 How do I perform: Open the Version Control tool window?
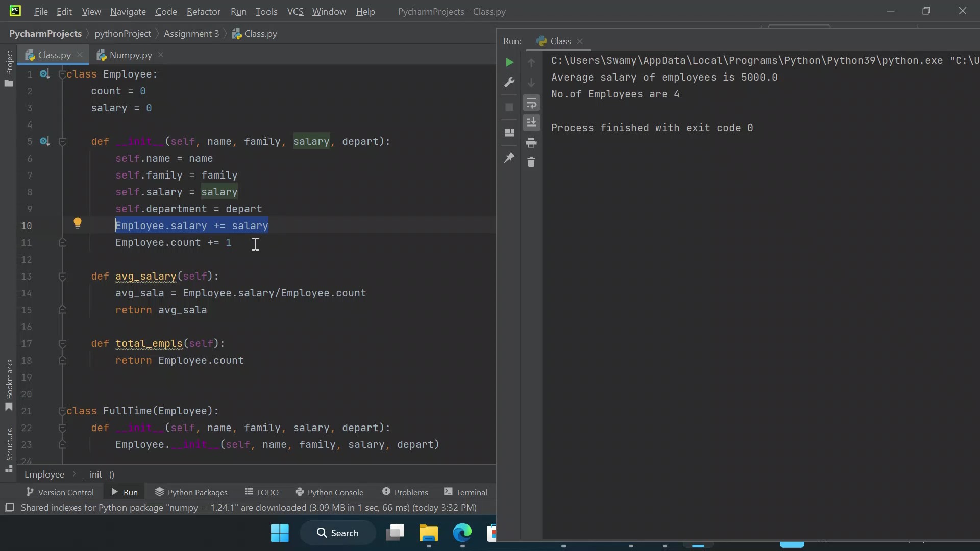60,492
